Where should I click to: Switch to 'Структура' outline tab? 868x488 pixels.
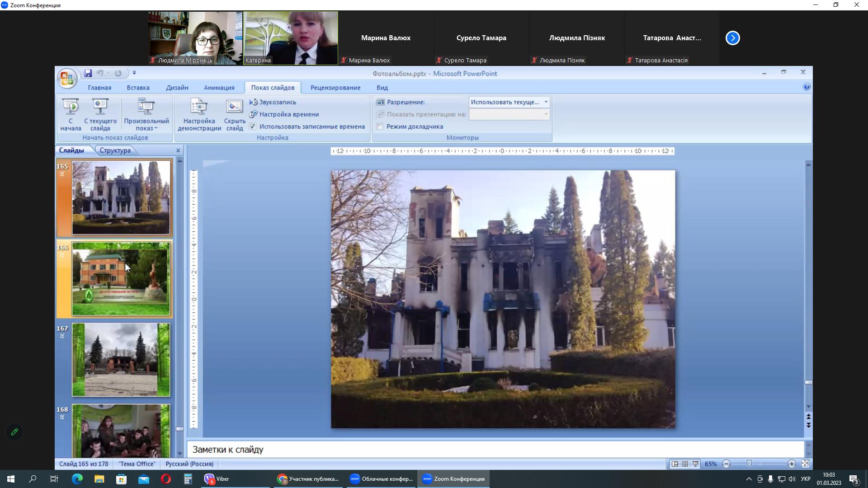(115, 150)
